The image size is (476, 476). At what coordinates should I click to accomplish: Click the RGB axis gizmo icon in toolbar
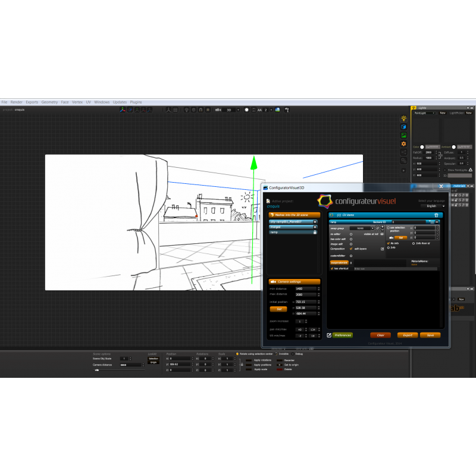123,109
